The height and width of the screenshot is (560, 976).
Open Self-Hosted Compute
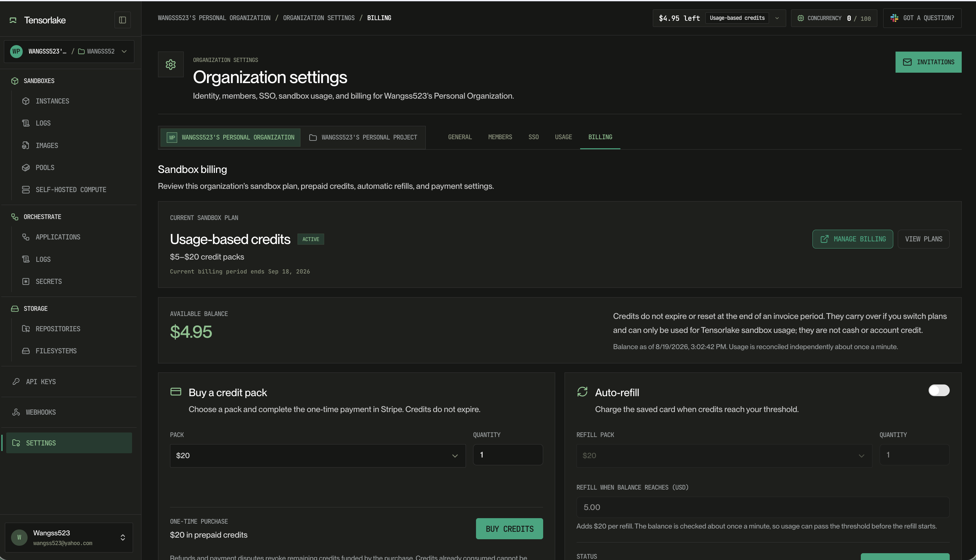point(71,189)
